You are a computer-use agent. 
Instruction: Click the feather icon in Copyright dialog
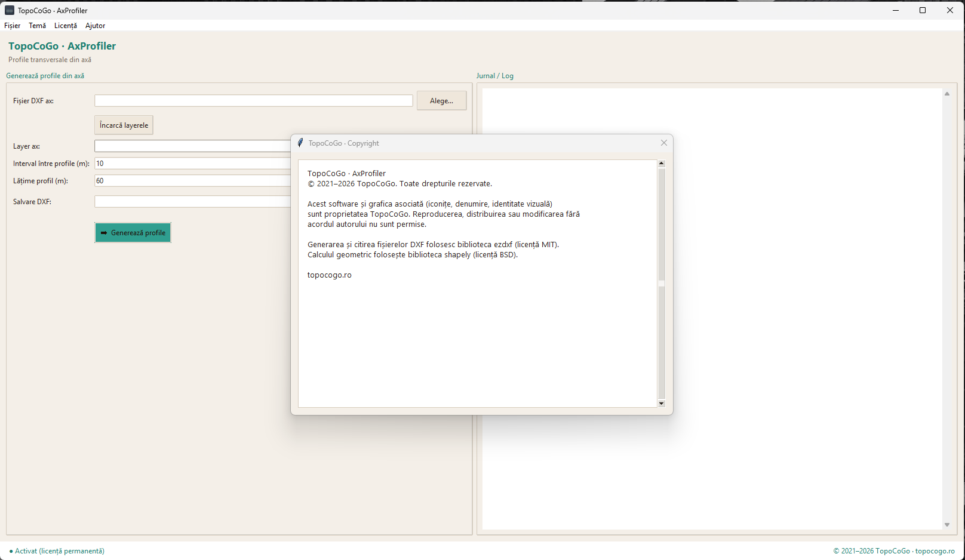click(300, 143)
